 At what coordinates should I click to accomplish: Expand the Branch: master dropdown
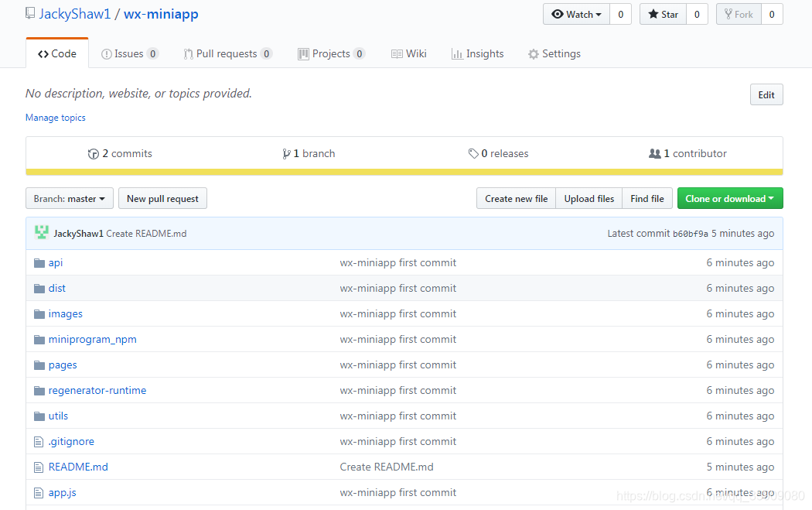point(70,199)
